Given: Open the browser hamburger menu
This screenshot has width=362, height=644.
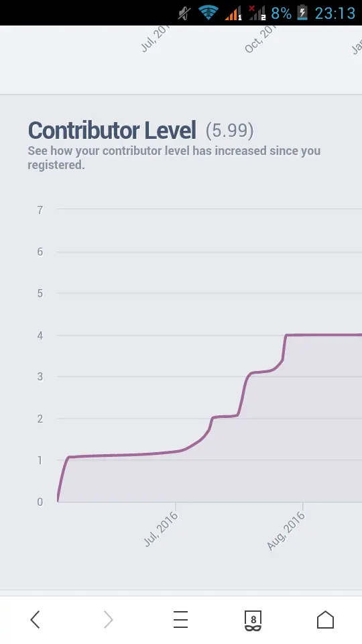Looking at the screenshot, I should [x=180, y=619].
